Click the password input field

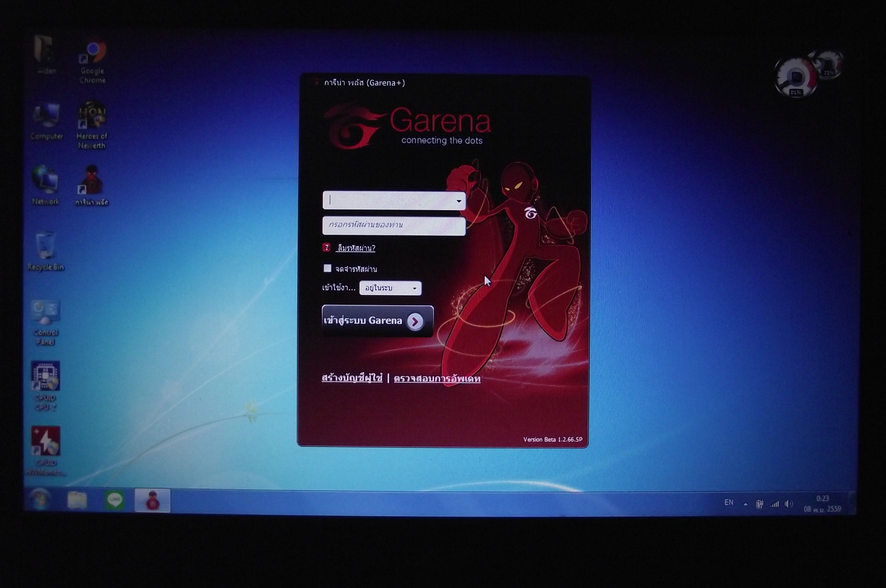coord(394,226)
